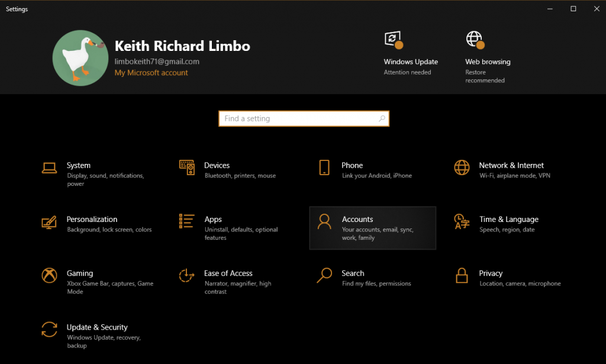Viewport: 606px width, 364px height.
Task: Select the Apps heading
Action: 213,220
